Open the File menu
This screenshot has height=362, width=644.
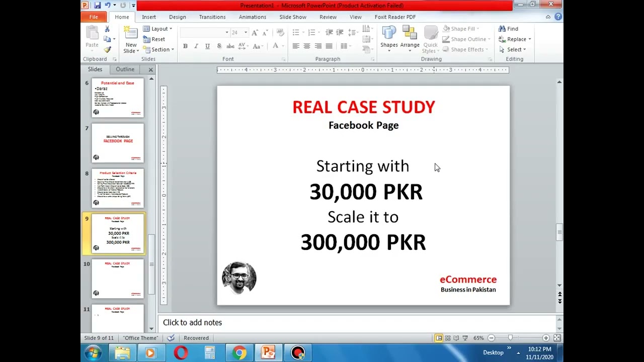(x=94, y=17)
